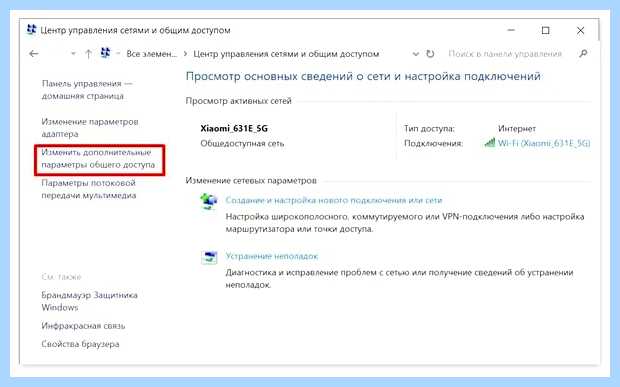Click the new connection setup icon
The height and width of the screenshot is (387, 620).
209,201
